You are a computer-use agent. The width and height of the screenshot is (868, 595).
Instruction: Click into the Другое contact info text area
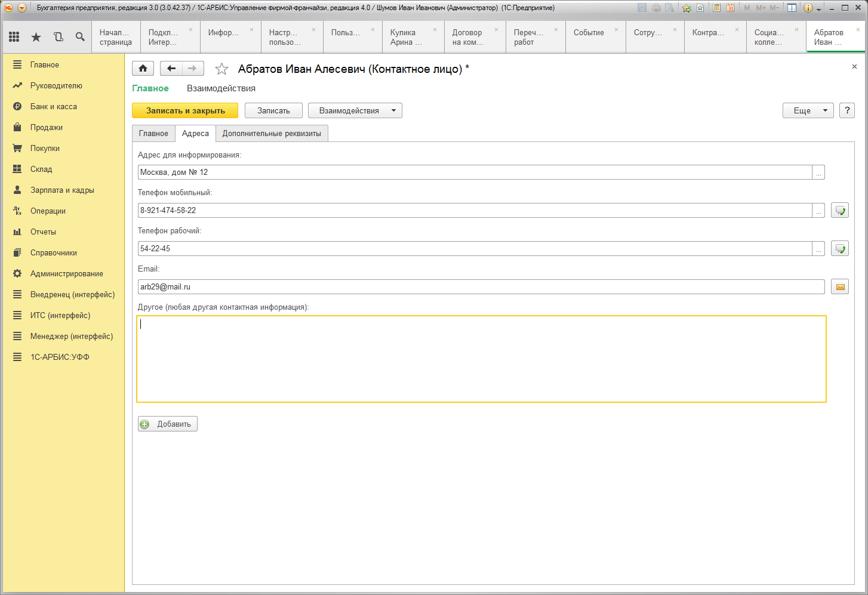481,359
